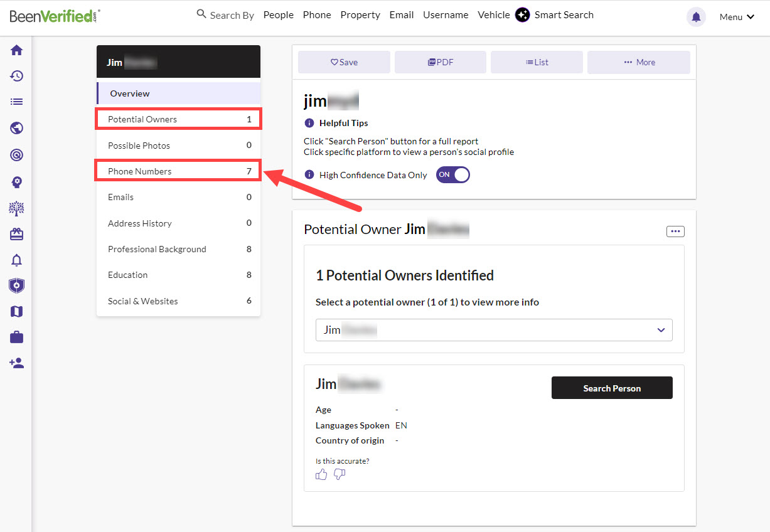770x532 pixels.
Task: Click the briefcase icon in sidebar
Action: (17, 338)
